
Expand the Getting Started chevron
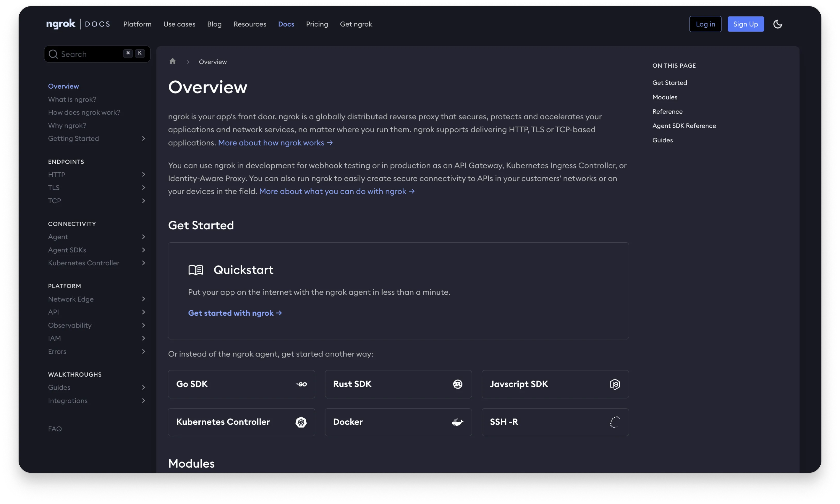coord(143,138)
